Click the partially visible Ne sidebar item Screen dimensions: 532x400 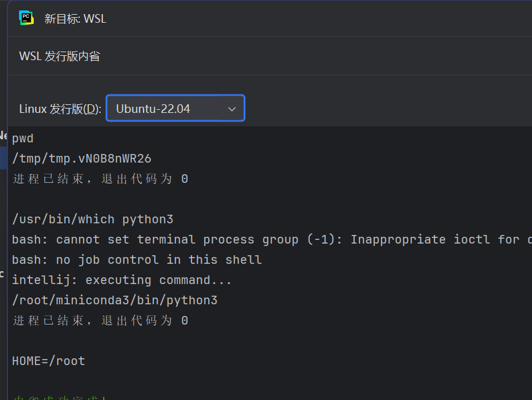[3, 136]
